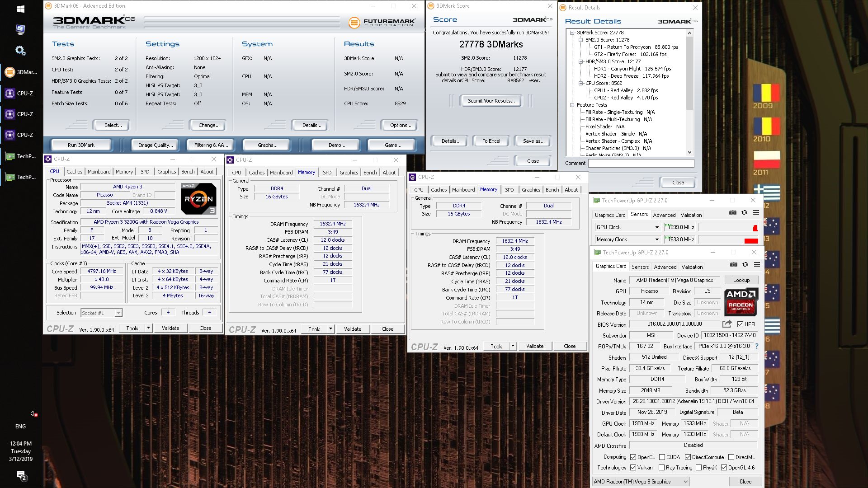Click the ENG language indicator
The width and height of the screenshot is (868, 488).
pyautogui.click(x=21, y=426)
